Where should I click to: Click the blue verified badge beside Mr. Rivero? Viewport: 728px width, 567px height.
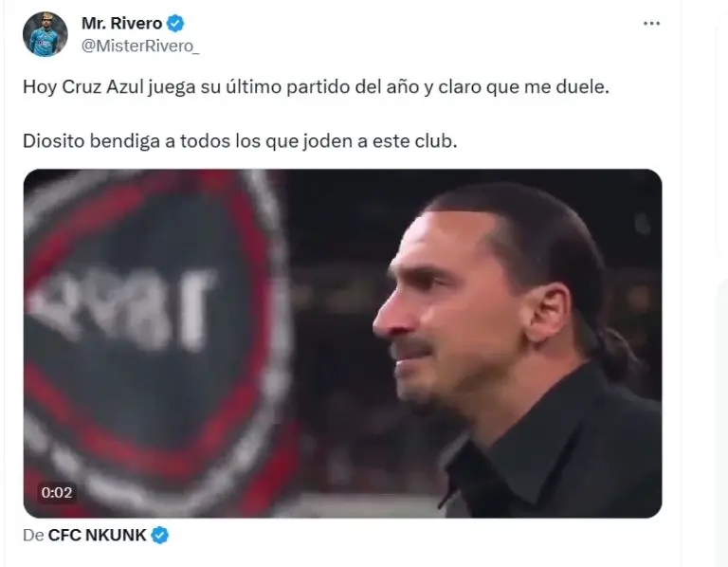(x=175, y=23)
